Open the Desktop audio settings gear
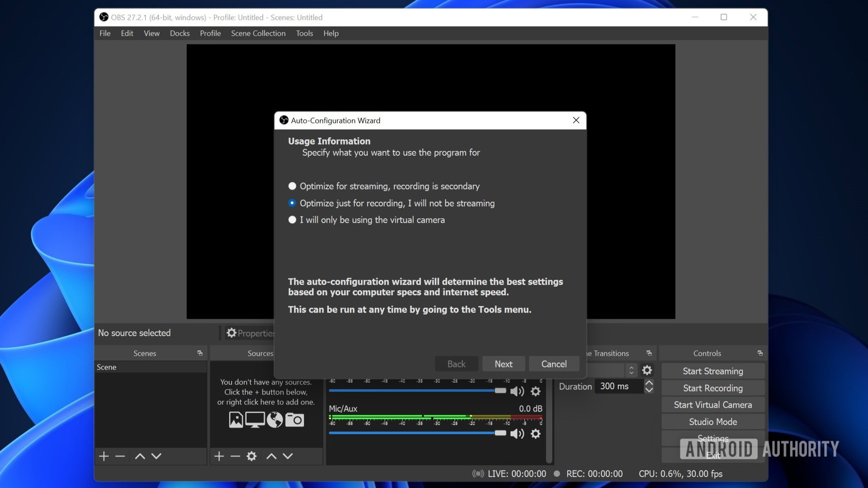The height and width of the screenshot is (488, 868). coord(535,391)
